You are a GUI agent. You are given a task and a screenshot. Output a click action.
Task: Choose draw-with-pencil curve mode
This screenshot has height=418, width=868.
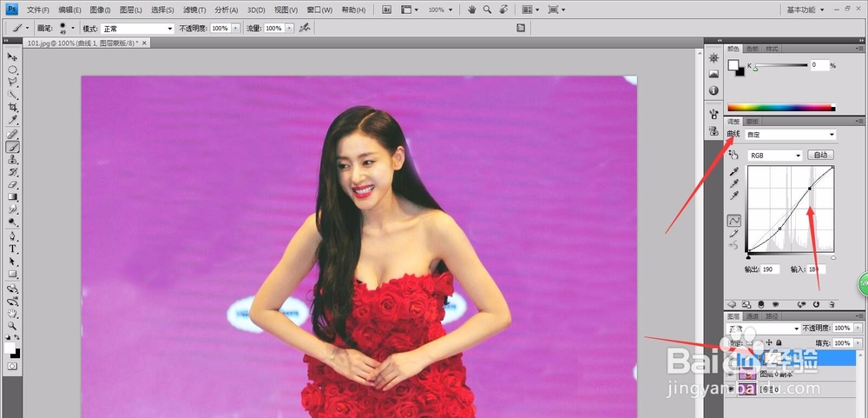[734, 234]
